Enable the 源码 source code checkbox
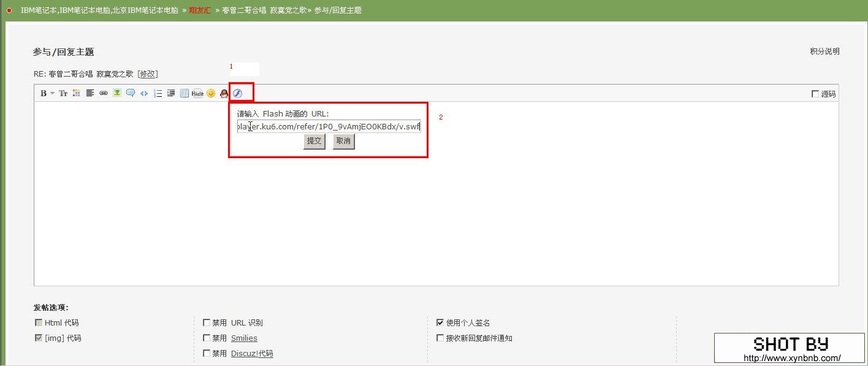868x366 pixels. pos(815,94)
